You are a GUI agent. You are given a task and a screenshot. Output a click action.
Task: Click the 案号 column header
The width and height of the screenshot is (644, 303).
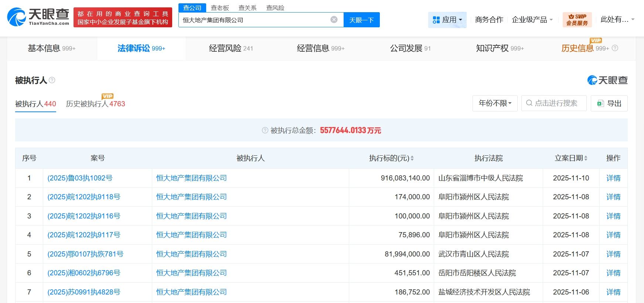(98, 158)
